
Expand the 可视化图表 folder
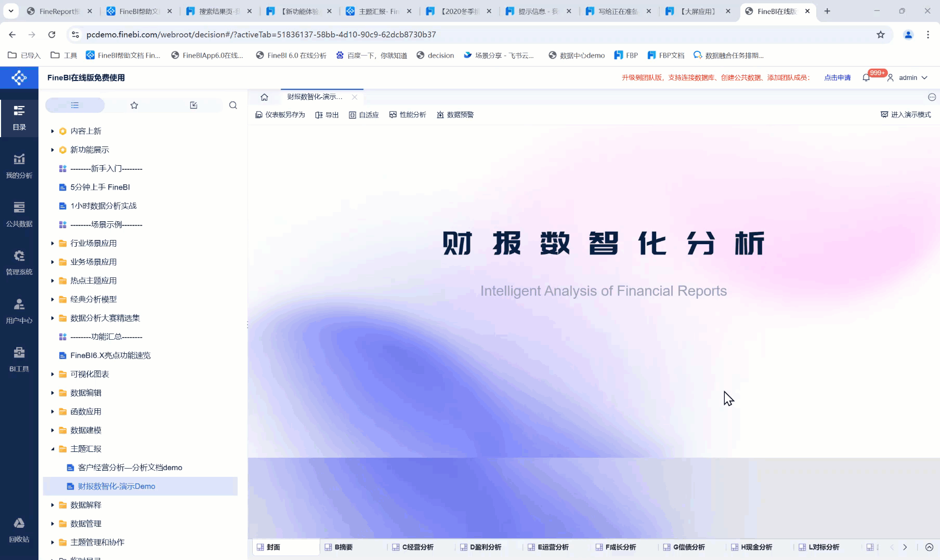(x=53, y=375)
